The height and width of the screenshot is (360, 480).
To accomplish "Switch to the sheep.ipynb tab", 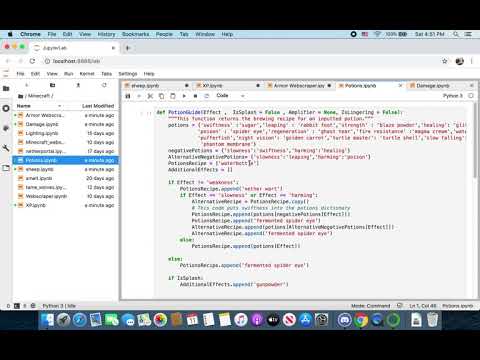I will point(156,86).
